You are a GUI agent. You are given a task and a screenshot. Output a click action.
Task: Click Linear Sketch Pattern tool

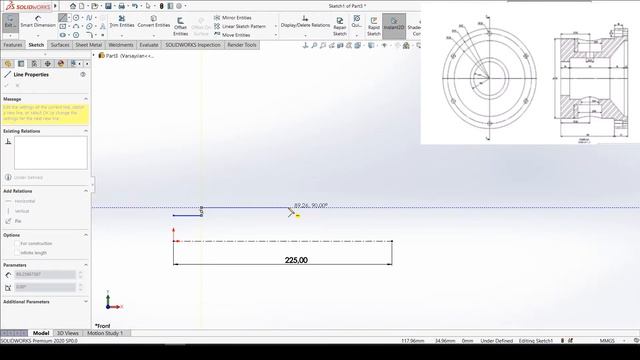pyautogui.click(x=240, y=26)
